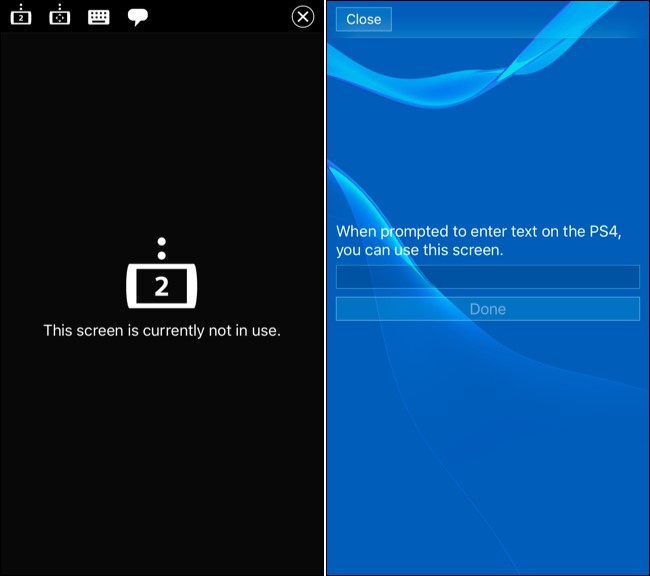Open the second screen mode icon
Image resolution: width=650 pixels, height=576 pixels.
pos(21,15)
